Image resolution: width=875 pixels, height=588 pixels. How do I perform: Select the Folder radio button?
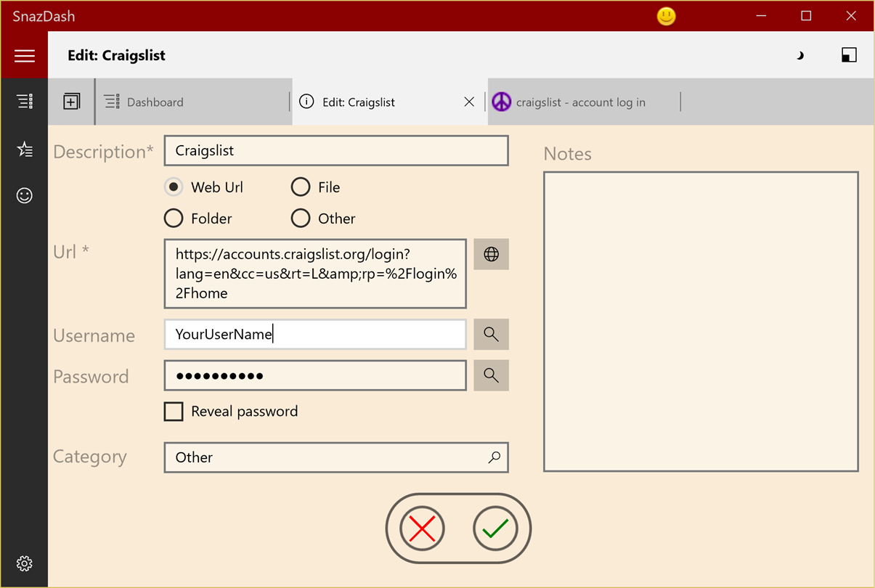click(174, 218)
